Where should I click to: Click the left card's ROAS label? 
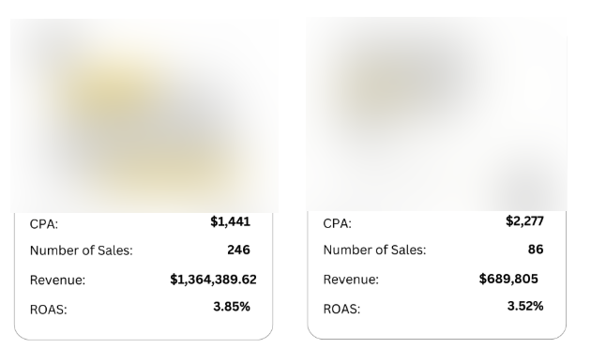(48, 310)
